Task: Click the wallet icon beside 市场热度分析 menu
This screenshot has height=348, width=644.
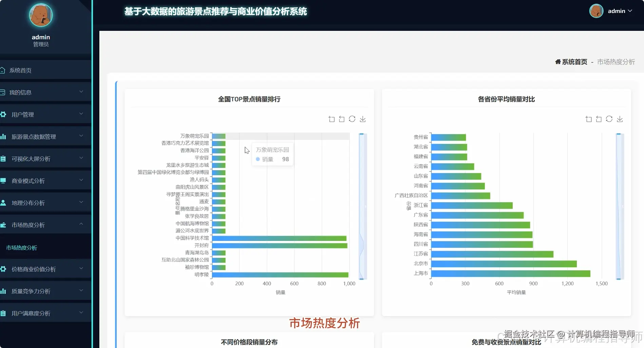Action: (x=3, y=225)
